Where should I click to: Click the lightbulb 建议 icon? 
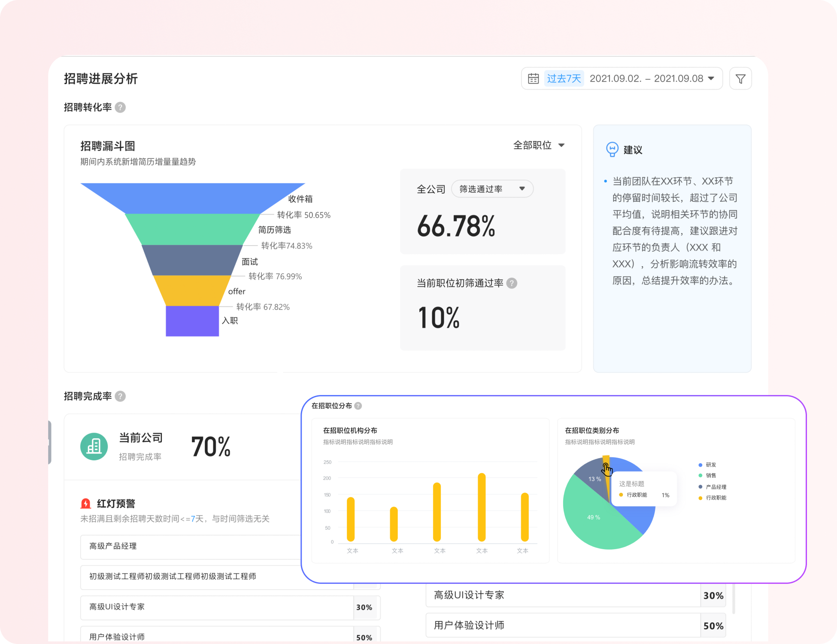pyautogui.click(x=612, y=149)
